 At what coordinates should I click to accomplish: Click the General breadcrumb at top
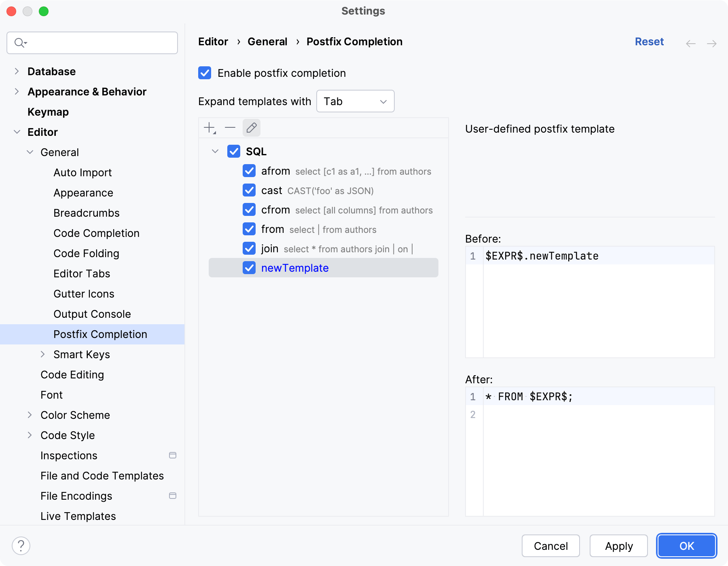point(267,42)
